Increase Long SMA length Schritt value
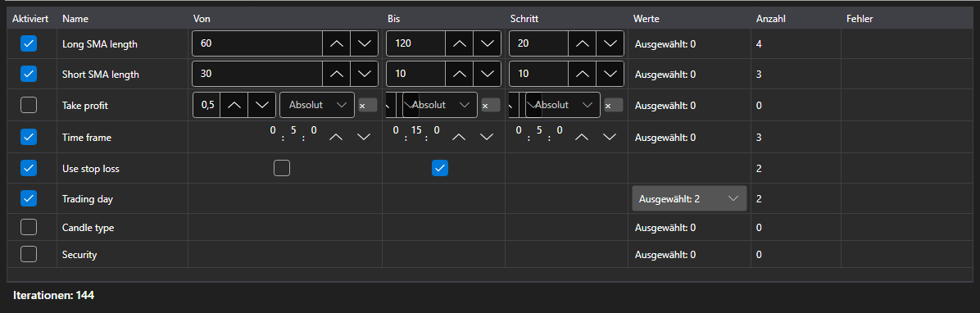Viewport: 980px width, 313px height. coord(582,43)
